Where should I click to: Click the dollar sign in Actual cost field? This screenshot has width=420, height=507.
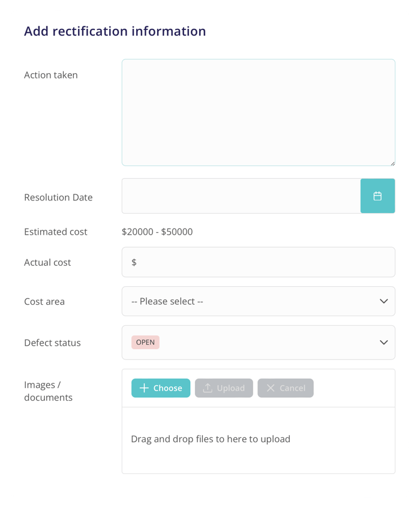click(133, 262)
